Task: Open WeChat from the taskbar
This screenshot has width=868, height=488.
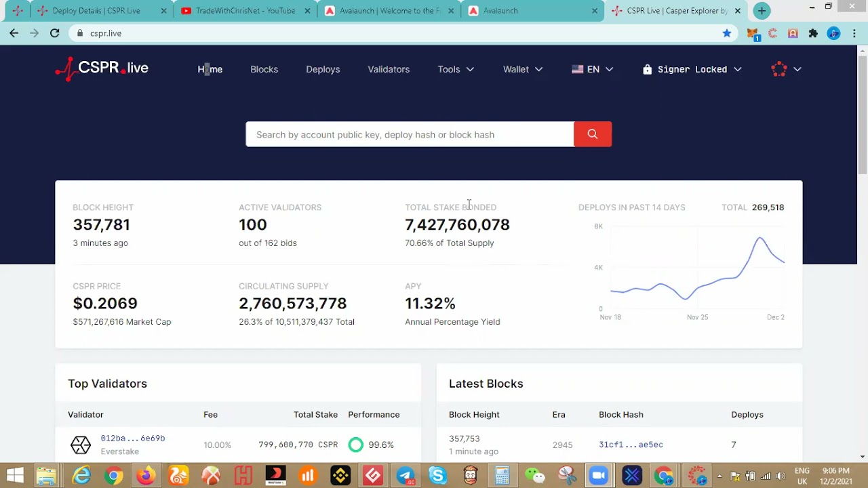Action: click(534, 476)
